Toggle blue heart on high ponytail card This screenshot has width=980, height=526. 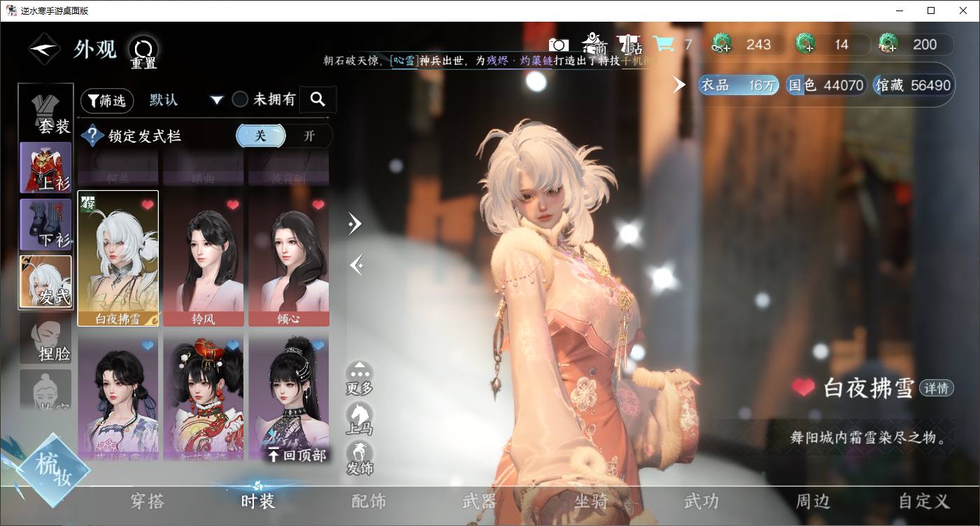pyautogui.click(x=318, y=345)
